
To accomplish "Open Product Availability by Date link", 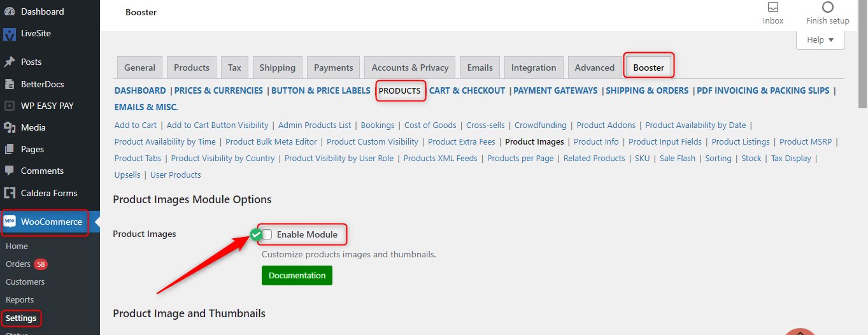I will point(695,125).
